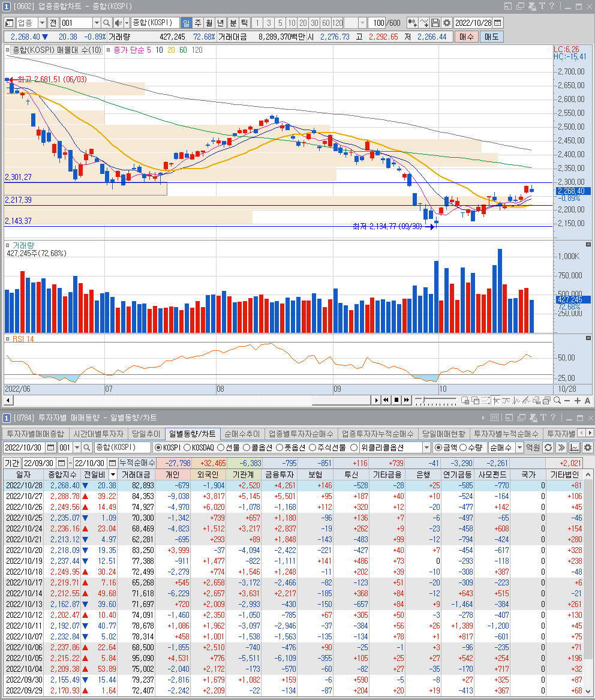Screen dimensions: 595x700
Task: Open the chart settings gear icon
Action: (x=446, y=23)
